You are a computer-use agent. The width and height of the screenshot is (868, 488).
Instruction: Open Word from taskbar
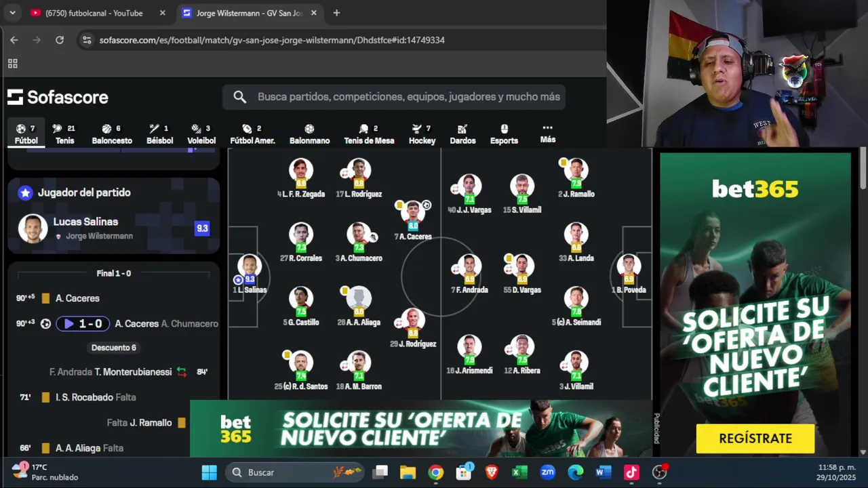tap(604, 472)
